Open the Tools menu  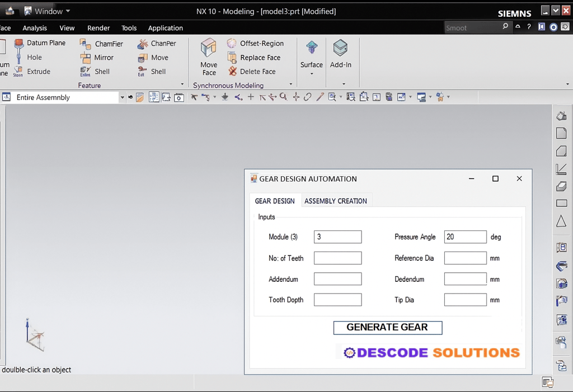point(129,28)
